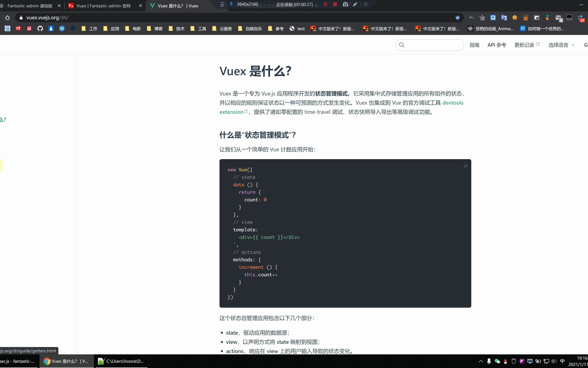Viewport: 588px width, 368px height.
Task: Open the blue water drop bookmark
Action: [51, 28]
